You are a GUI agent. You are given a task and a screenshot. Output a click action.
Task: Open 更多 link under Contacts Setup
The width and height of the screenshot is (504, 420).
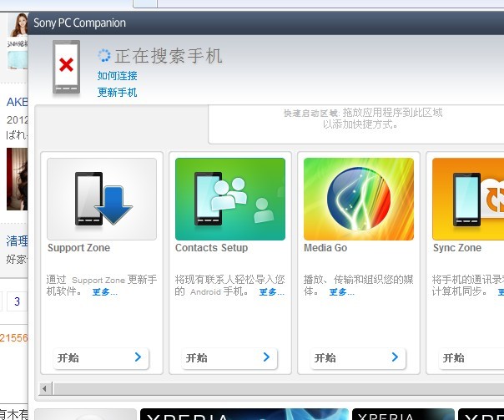[271, 292]
